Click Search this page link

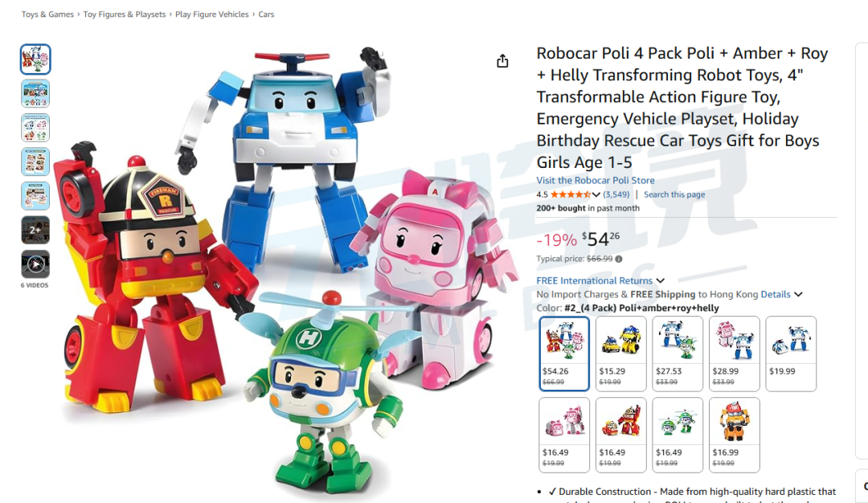click(674, 194)
